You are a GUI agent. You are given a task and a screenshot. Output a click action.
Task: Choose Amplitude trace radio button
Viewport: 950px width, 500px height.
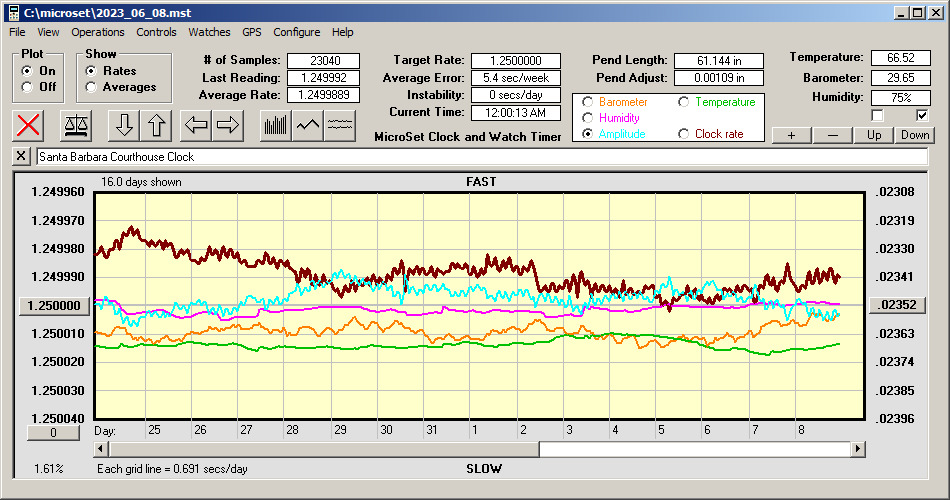point(587,134)
